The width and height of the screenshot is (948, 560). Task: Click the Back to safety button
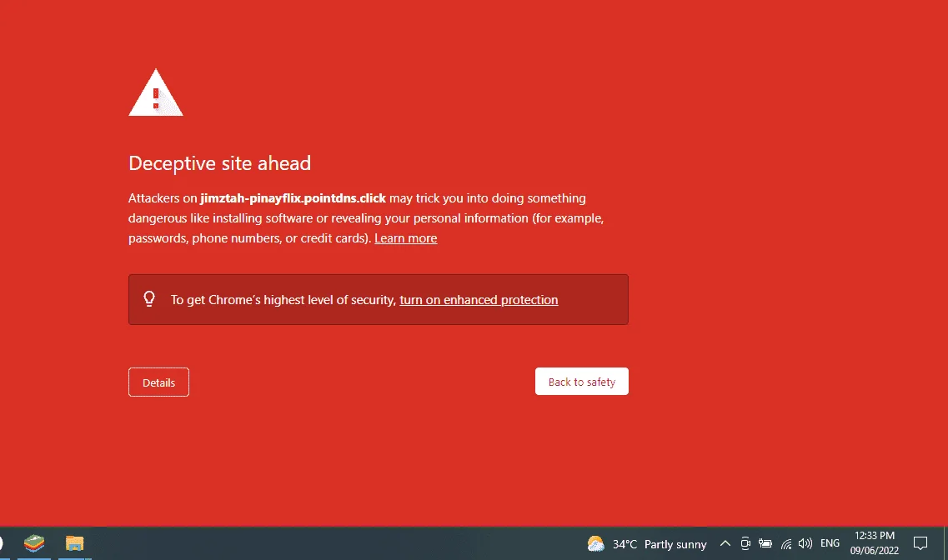pyautogui.click(x=582, y=381)
